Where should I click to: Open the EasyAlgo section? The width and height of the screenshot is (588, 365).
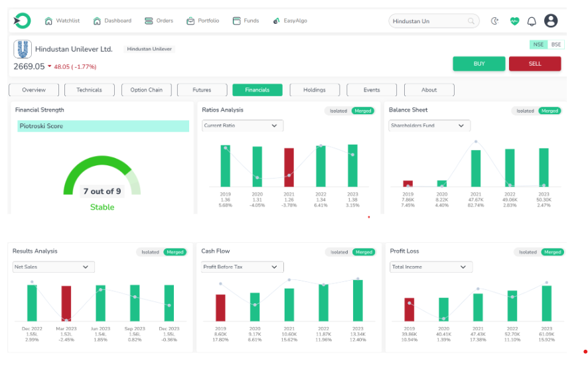289,21
